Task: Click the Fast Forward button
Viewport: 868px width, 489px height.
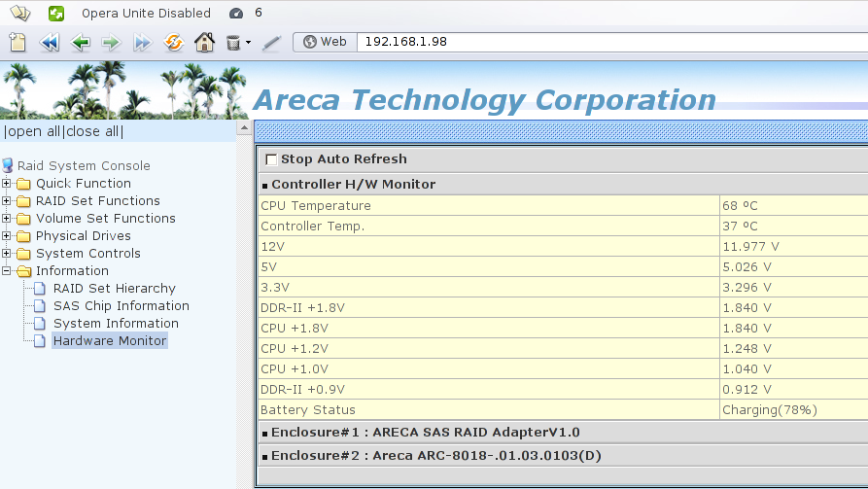Action: coord(142,42)
